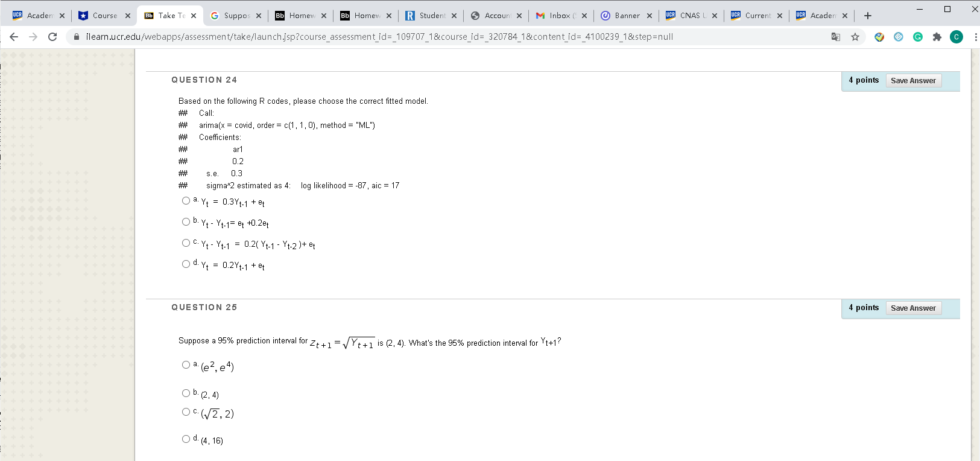Go back using the browser back arrow
This screenshot has width=980, height=461.
(x=14, y=37)
